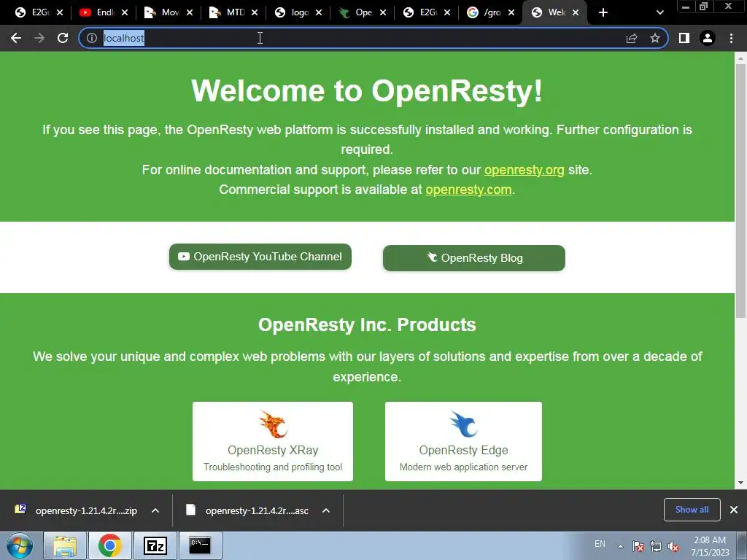
Task: Click 'Modern web application server' text
Action: click(x=463, y=467)
